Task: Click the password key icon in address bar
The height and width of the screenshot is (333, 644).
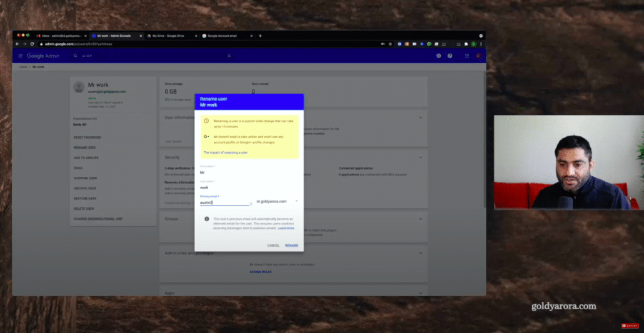Action: click(x=383, y=44)
